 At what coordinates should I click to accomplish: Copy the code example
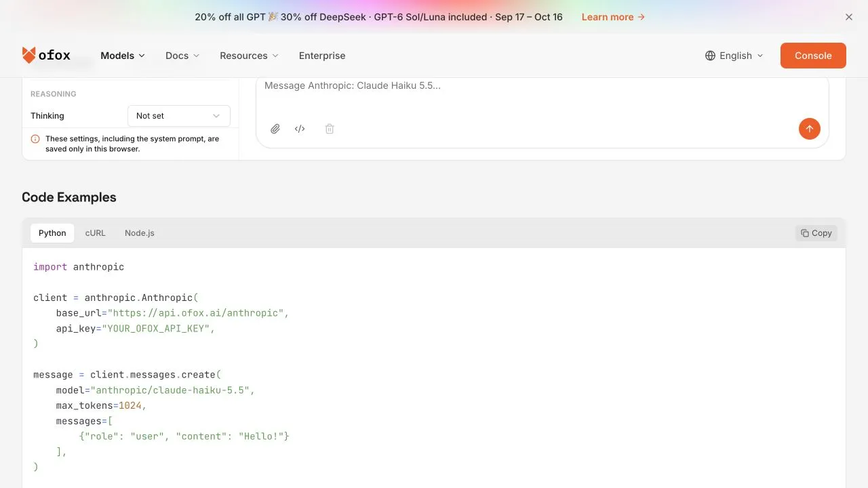click(816, 233)
